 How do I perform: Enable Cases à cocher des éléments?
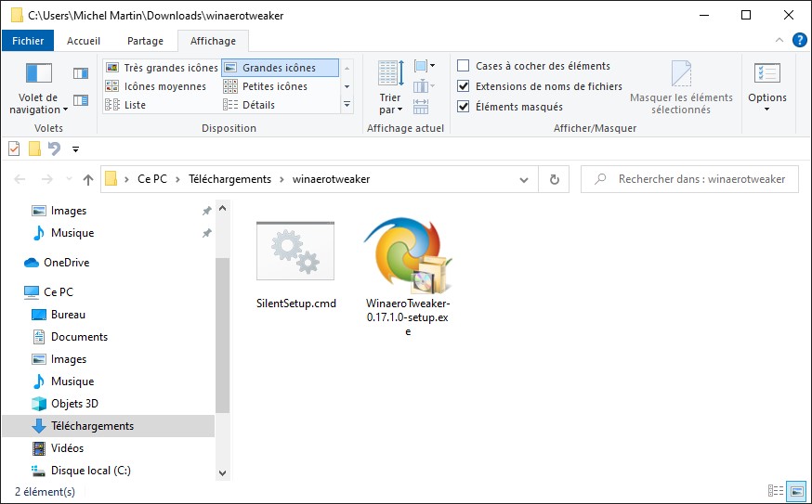click(x=464, y=66)
